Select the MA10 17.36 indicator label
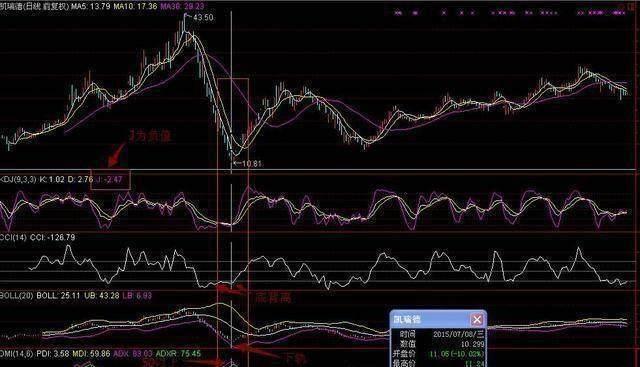The image size is (640, 367). pos(135,7)
